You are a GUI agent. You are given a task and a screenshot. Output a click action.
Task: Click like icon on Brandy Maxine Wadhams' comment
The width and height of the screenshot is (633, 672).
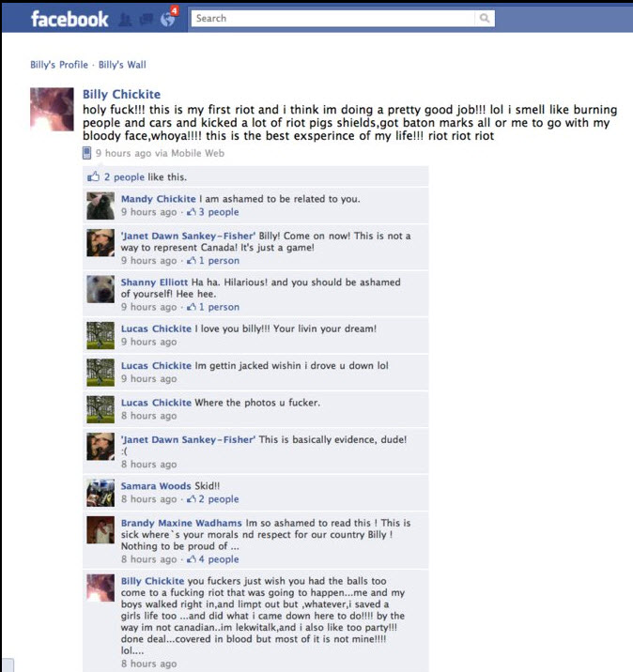point(192,558)
